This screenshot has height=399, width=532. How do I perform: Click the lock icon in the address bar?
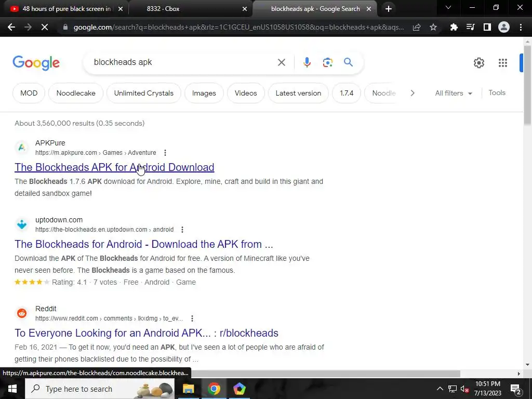pyautogui.click(x=65, y=27)
